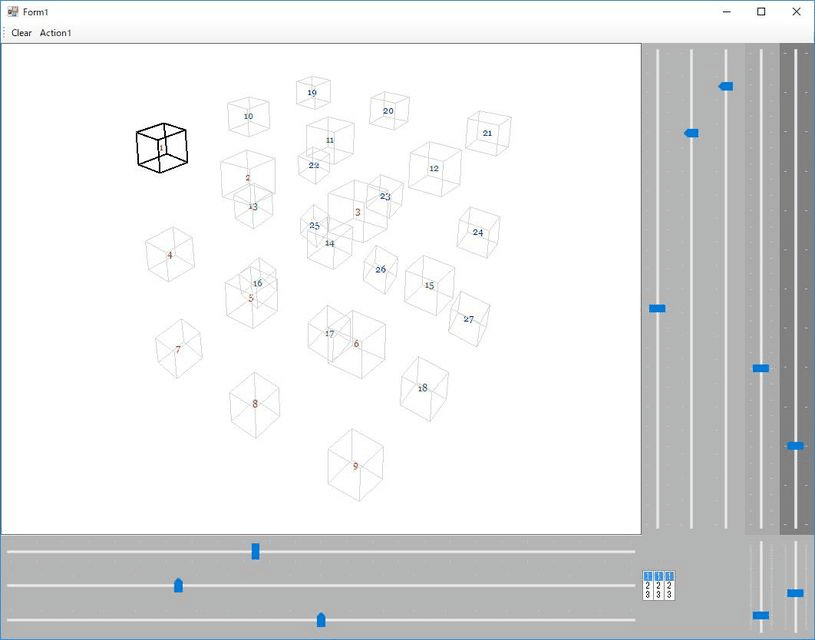Click thumb of the top horizontal slider
Image resolution: width=815 pixels, height=640 pixels.
(255, 551)
